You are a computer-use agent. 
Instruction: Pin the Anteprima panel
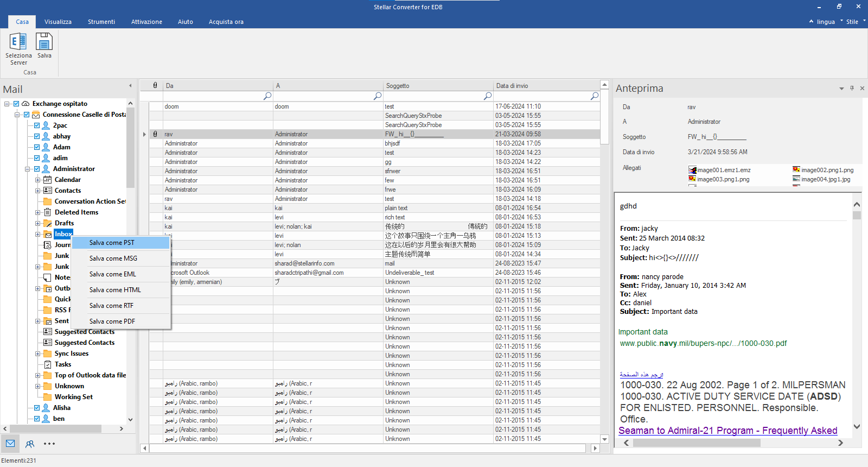point(852,88)
